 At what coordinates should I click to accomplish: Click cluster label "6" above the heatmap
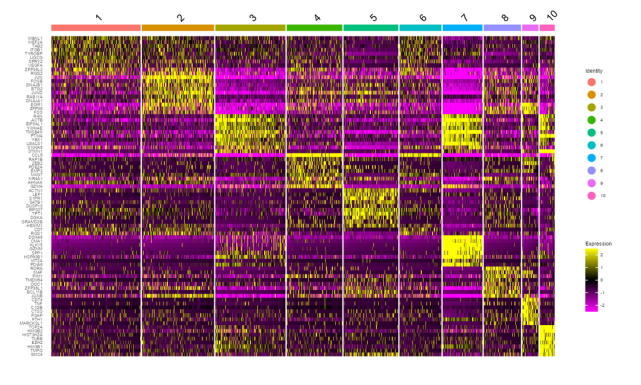tap(423, 18)
